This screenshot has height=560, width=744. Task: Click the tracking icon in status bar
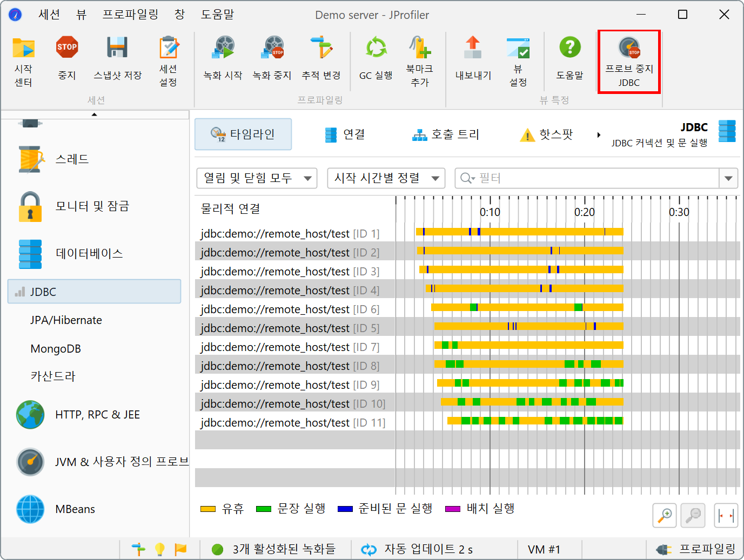click(x=138, y=549)
